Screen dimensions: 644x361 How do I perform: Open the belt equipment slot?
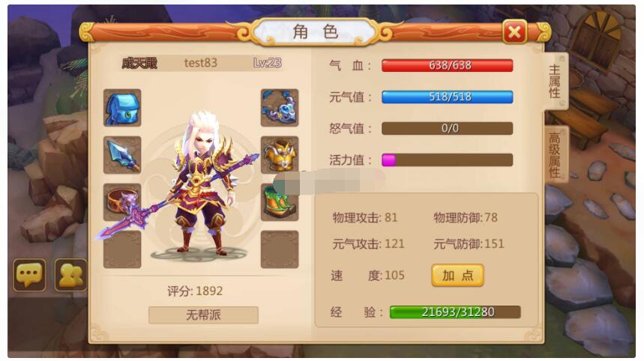(x=122, y=202)
